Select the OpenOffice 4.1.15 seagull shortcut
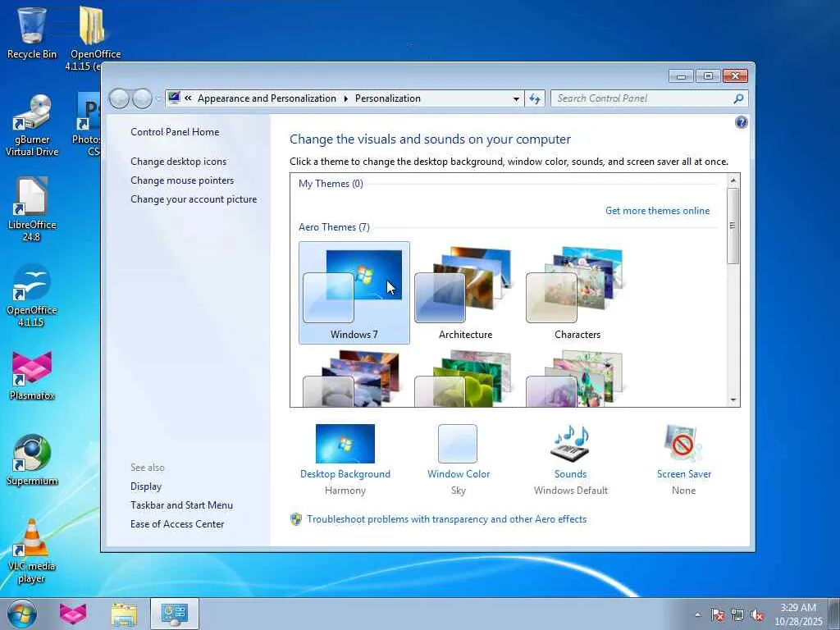This screenshot has width=840, height=630. pos(32,294)
